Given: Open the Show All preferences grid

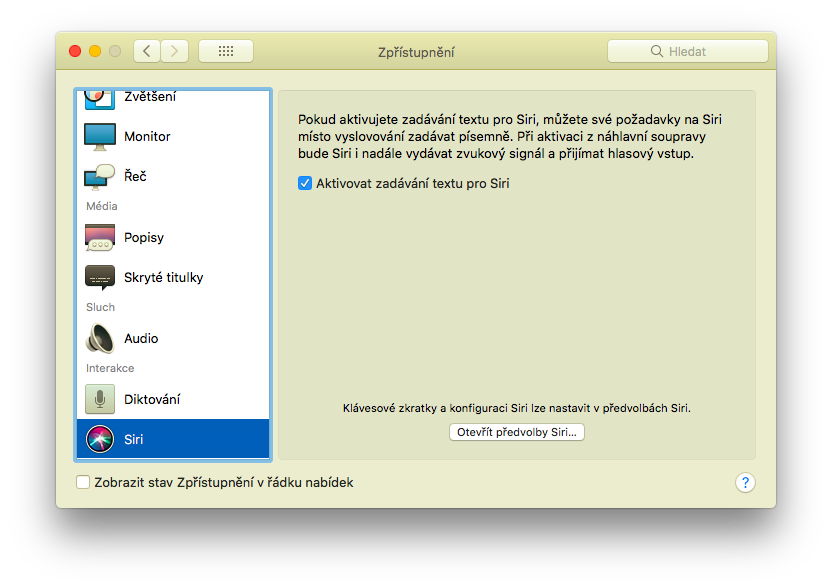Looking at the screenshot, I should coord(225,50).
